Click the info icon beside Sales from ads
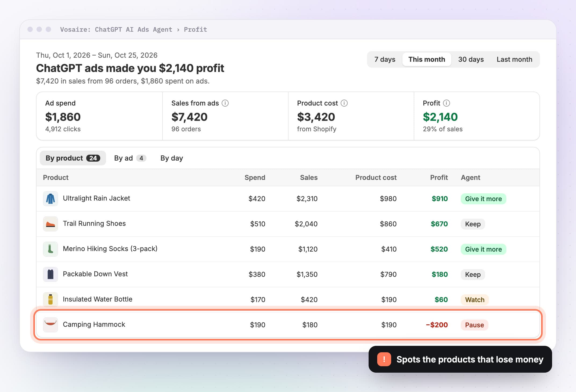This screenshot has width=576, height=392. pyautogui.click(x=225, y=103)
